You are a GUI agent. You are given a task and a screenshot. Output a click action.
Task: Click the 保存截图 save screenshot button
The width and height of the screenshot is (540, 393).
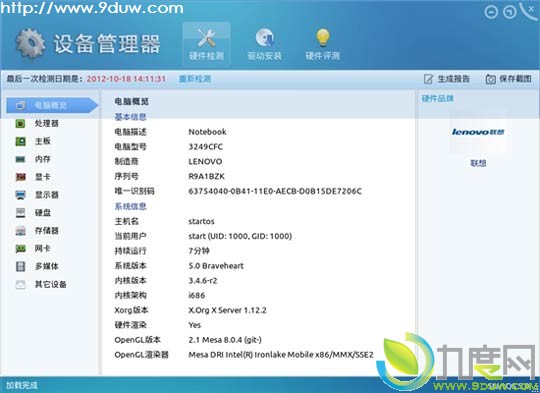509,79
